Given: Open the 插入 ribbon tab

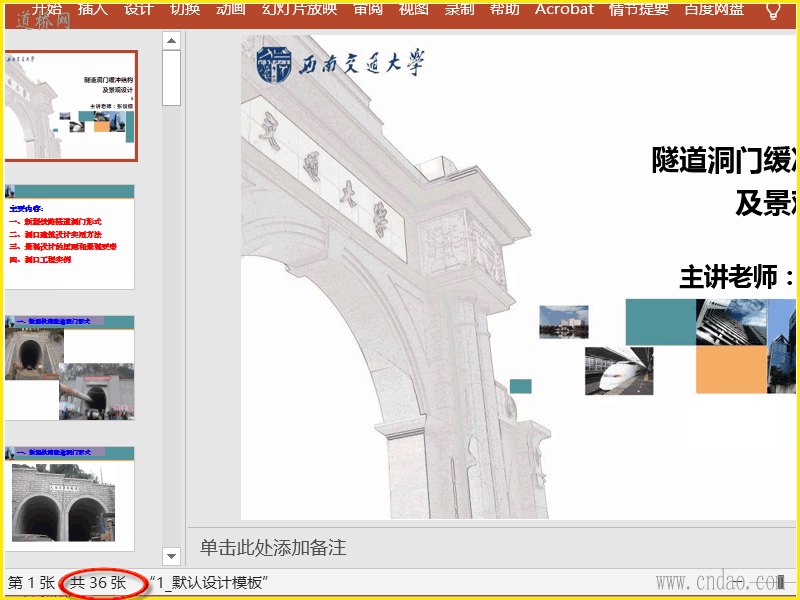Looking at the screenshot, I should [x=93, y=9].
